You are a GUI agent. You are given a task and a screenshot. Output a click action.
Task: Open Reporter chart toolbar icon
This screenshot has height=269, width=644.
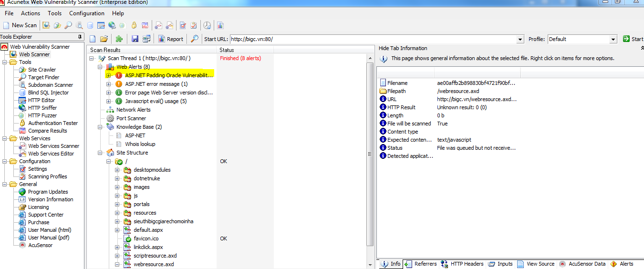click(x=220, y=25)
